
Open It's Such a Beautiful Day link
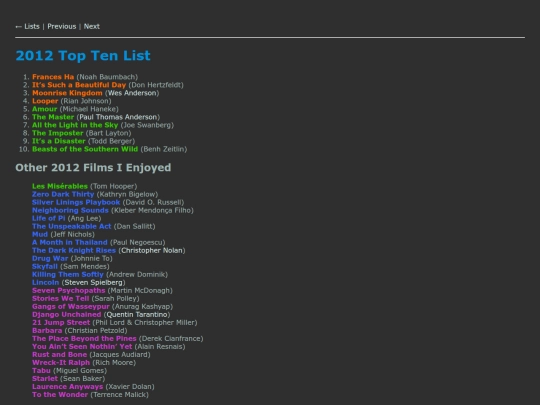click(x=79, y=85)
